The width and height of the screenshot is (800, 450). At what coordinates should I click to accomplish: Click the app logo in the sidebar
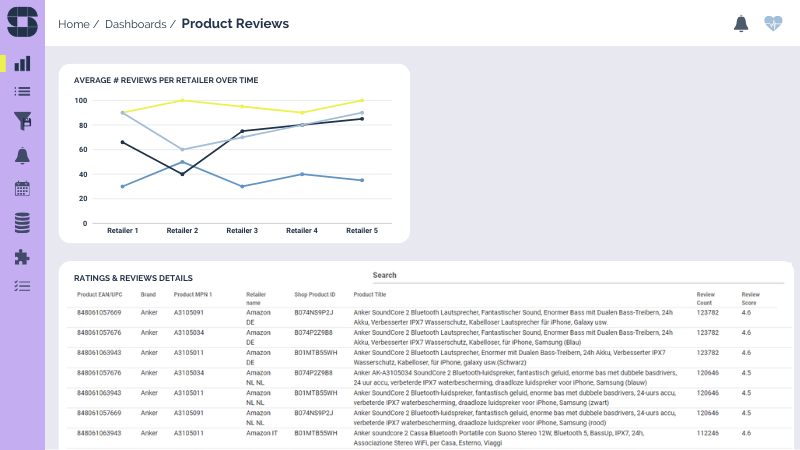pos(22,22)
